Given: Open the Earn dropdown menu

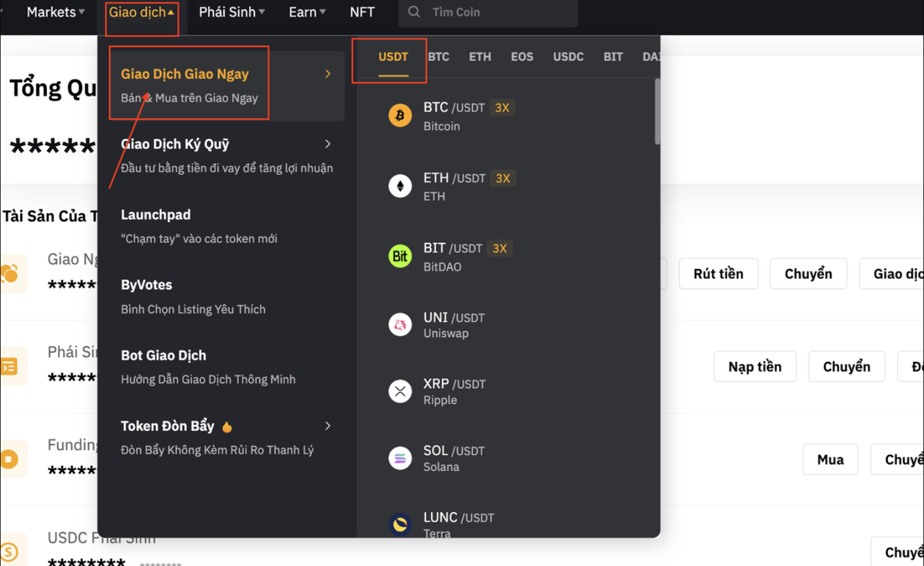Looking at the screenshot, I should (x=307, y=12).
